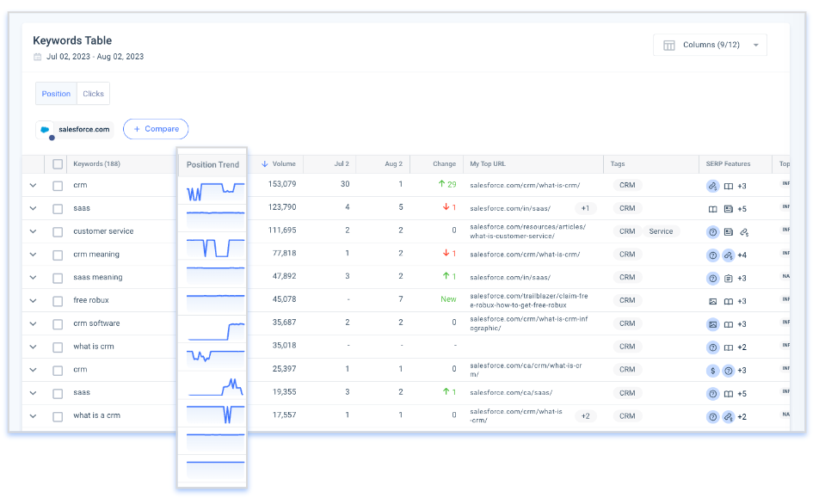
Task: Toggle the select-all checkbox in Keywords header
Action: click(58, 163)
